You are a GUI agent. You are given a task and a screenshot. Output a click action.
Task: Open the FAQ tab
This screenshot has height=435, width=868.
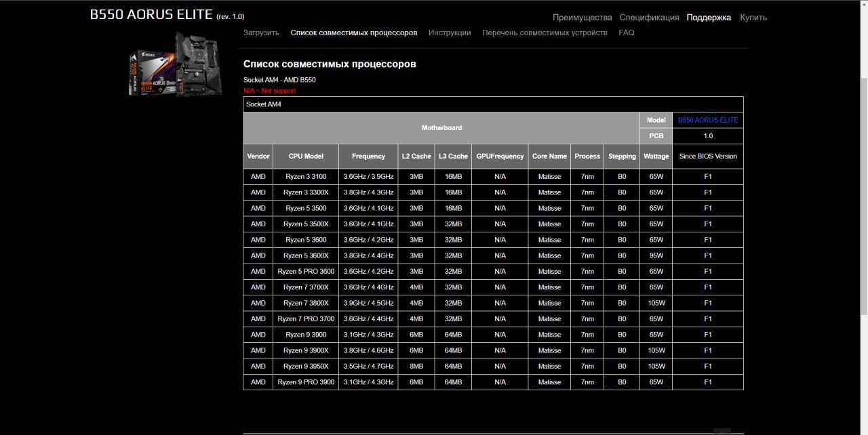(627, 33)
